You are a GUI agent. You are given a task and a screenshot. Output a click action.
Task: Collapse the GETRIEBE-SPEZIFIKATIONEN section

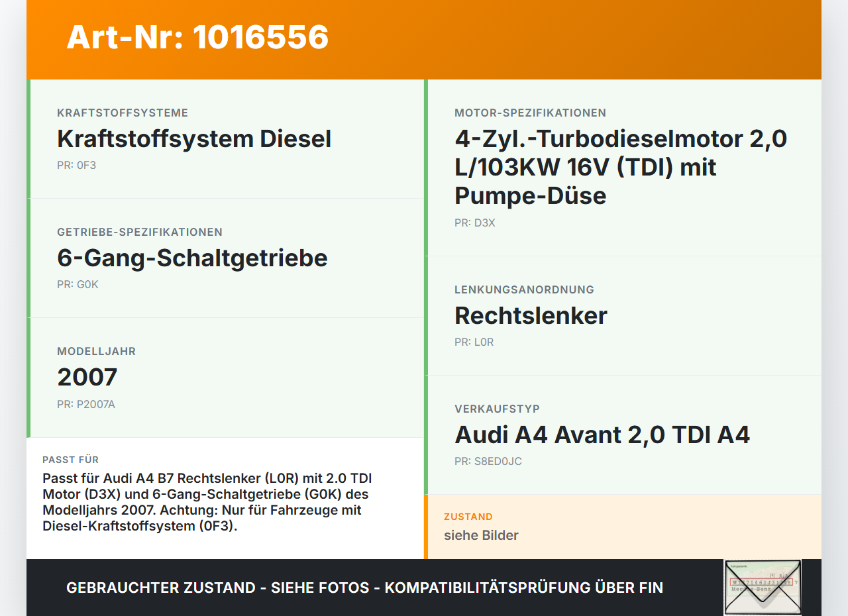tap(140, 232)
